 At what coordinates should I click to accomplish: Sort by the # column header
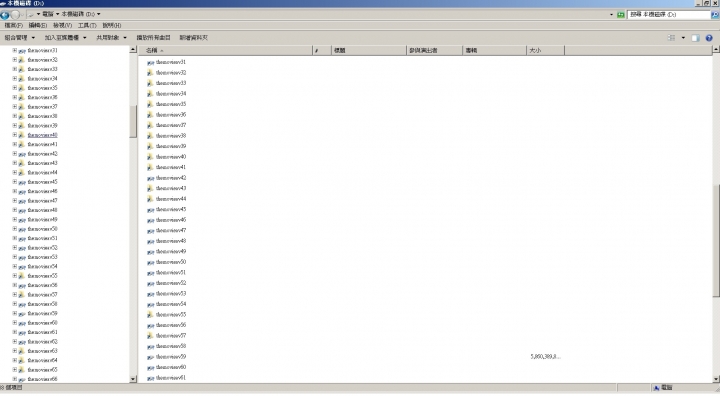322,51
